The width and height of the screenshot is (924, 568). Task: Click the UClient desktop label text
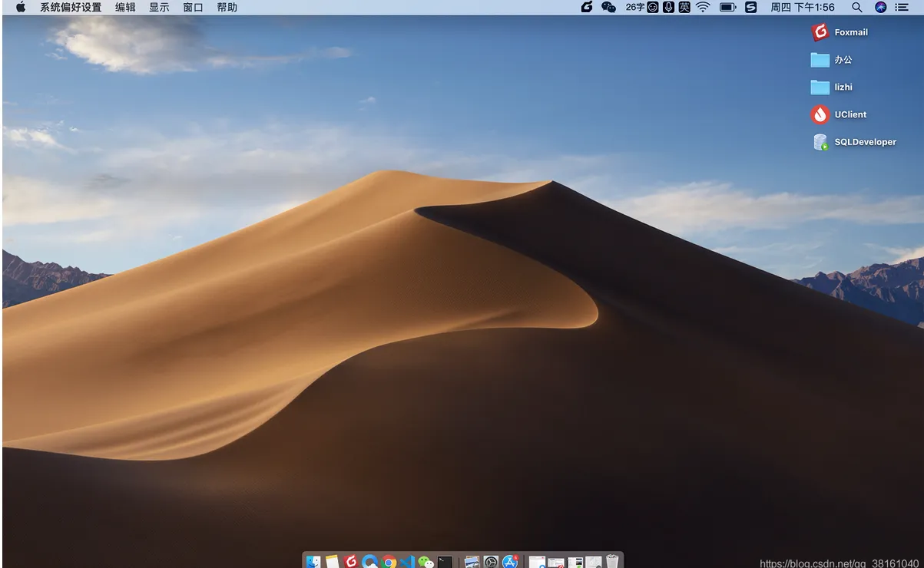pyautogui.click(x=850, y=114)
